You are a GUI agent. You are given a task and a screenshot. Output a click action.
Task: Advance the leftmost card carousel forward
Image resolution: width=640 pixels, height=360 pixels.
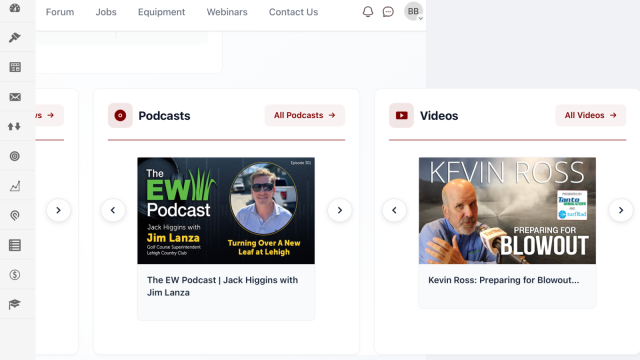point(58,210)
